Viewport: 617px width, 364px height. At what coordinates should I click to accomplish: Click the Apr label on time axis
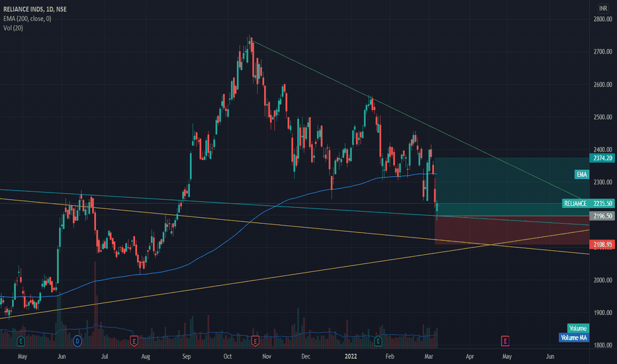470,357
